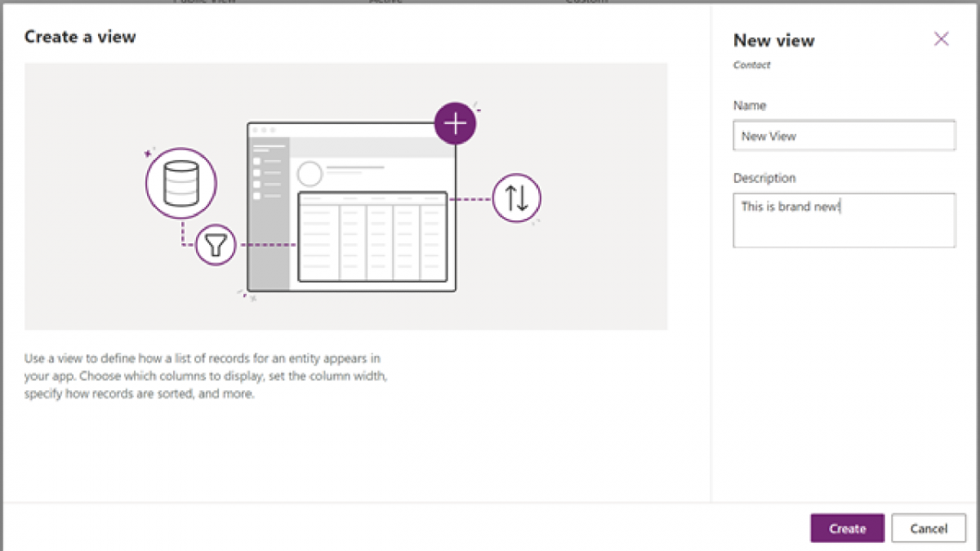Viewport: 980px width, 551px height.
Task: Click the Cancel button
Action: point(928,528)
